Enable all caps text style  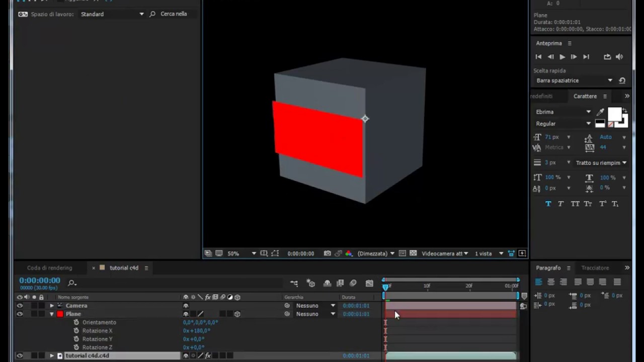(575, 204)
